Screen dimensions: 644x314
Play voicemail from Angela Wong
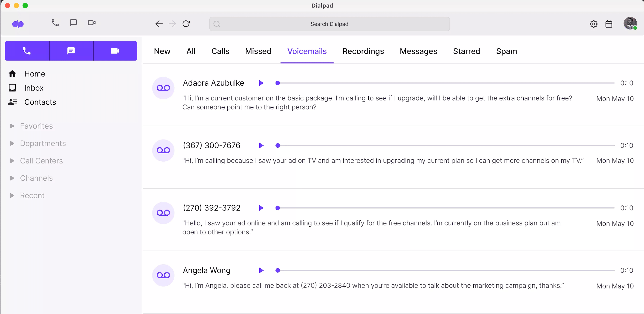[261, 270]
